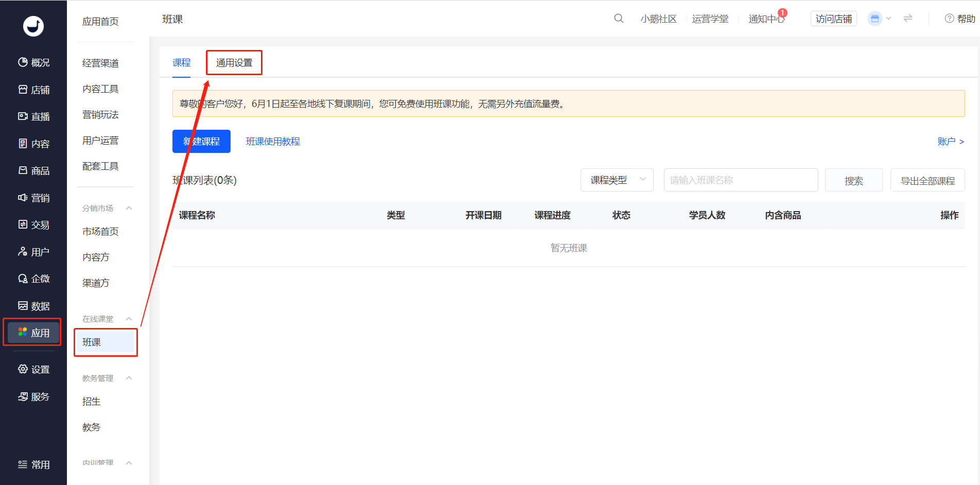Click the 开课日期 column header
Viewport: 980px width, 485px height.
483,215
